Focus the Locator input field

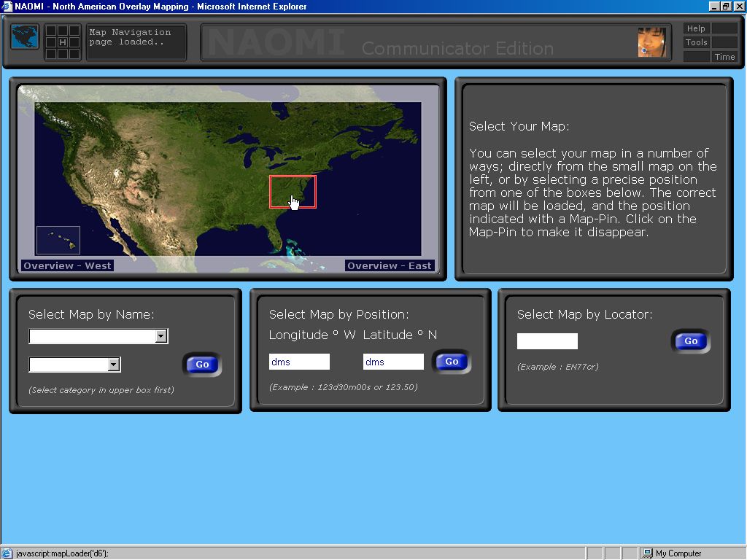click(x=547, y=341)
